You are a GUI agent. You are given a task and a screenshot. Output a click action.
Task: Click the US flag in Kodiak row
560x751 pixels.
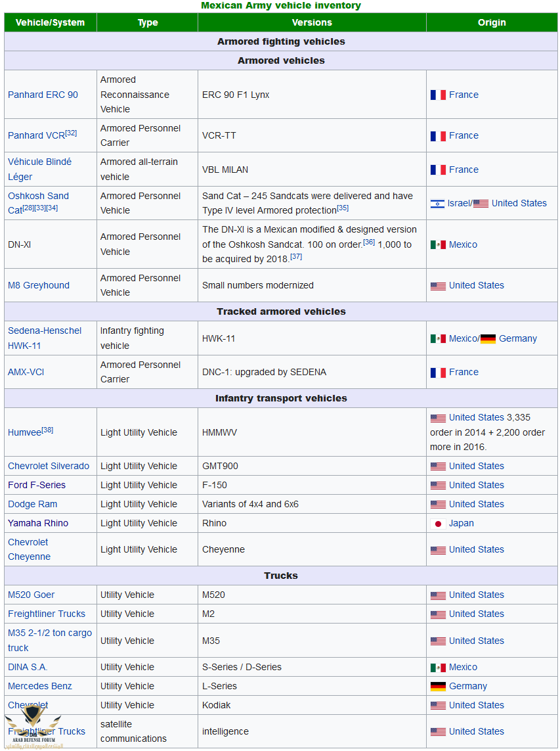(438, 706)
